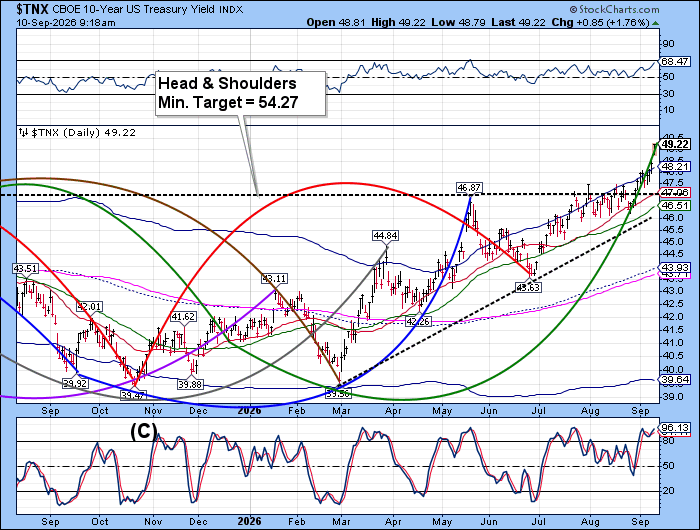Click the 96.13 stochastic value tag

[x=675, y=427]
